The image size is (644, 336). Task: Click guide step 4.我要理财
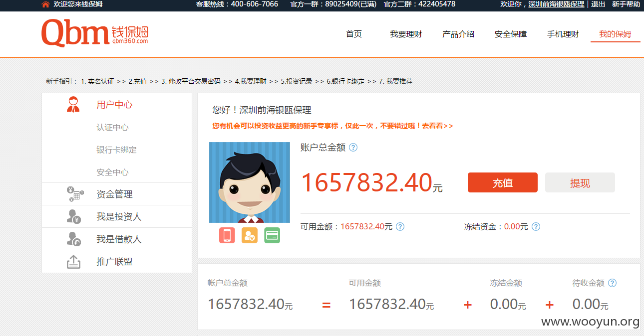[251, 81]
